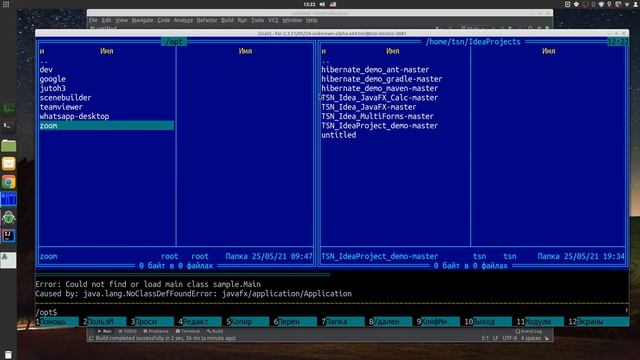
Task: Click the blue Far Manager dock icon
Action: coord(8,199)
